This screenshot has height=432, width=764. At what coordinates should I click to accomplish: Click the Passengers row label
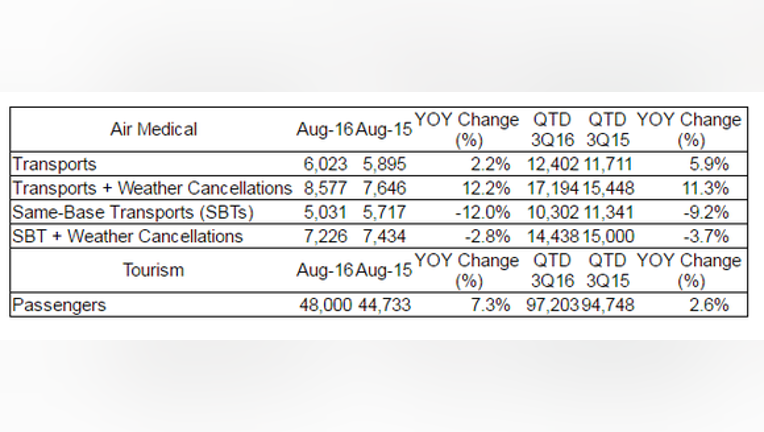pyautogui.click(x=59, y=305)
